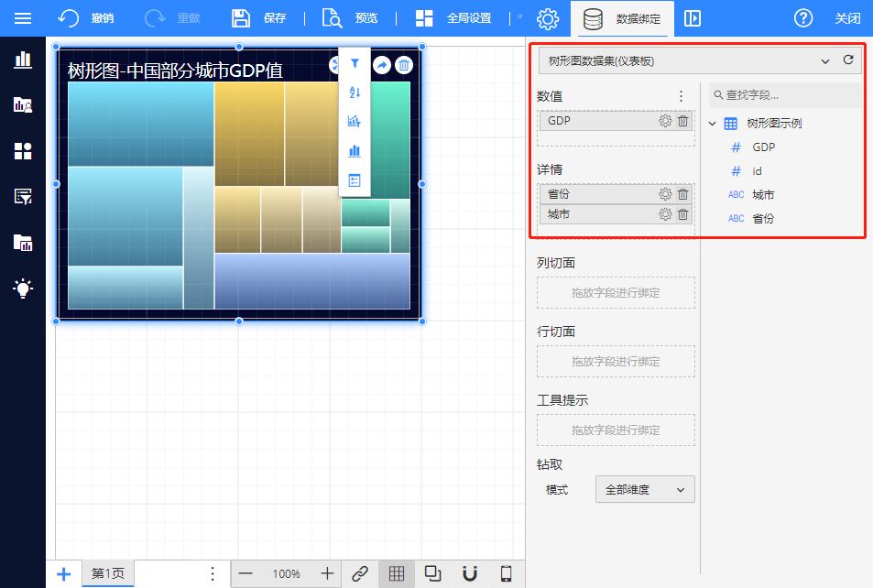Remove the 省份 field with its trash icon
Viewport: 873px width, 588px height.
coord(682,194)
